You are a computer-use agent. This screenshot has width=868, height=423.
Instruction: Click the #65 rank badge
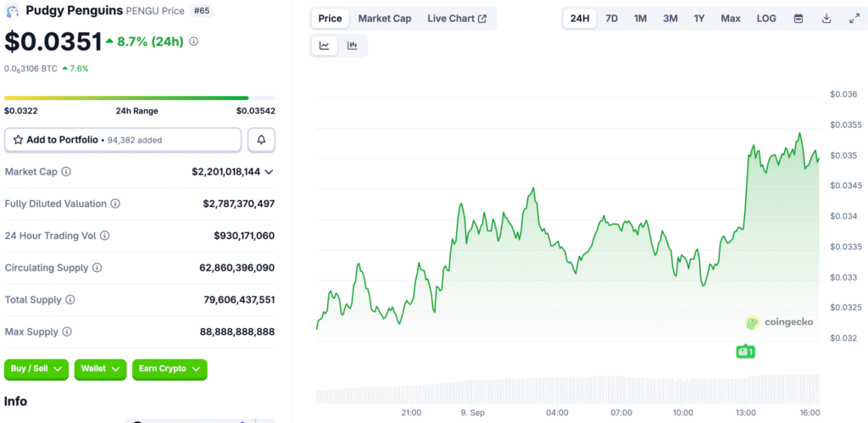pyautogui.click(x=202, y=10)
